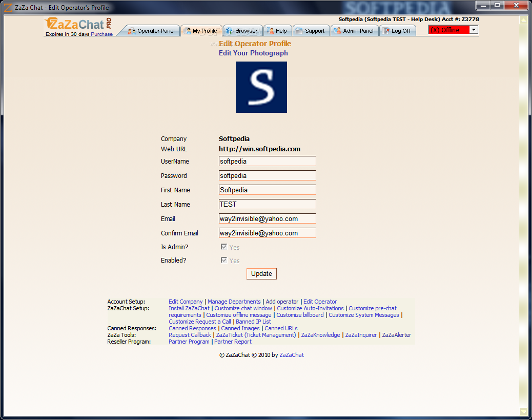Viewport: 532px width, 420px height.
Task: Open the Customize Auto-Invitations link
Action: (x=310, y=308)
